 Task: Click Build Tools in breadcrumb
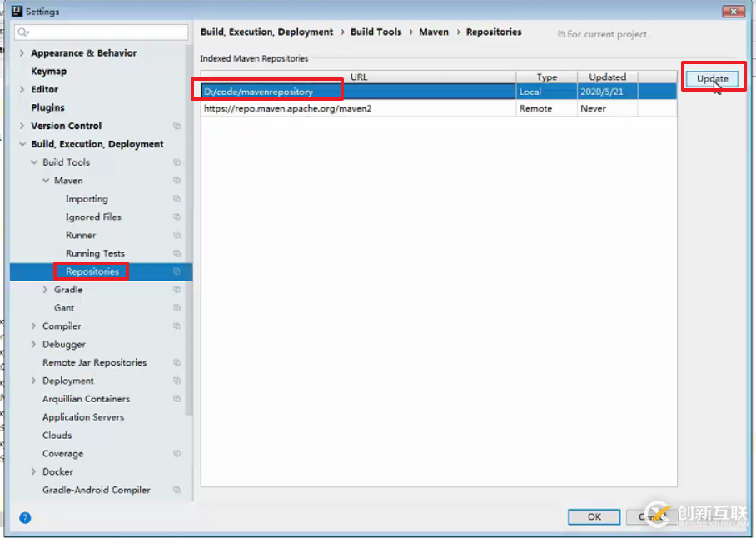(376, 32)
